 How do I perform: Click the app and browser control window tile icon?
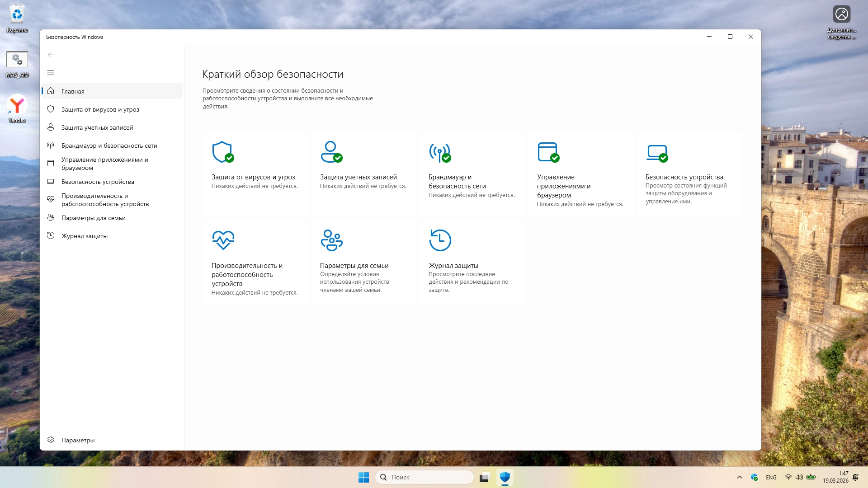(548, 152)
